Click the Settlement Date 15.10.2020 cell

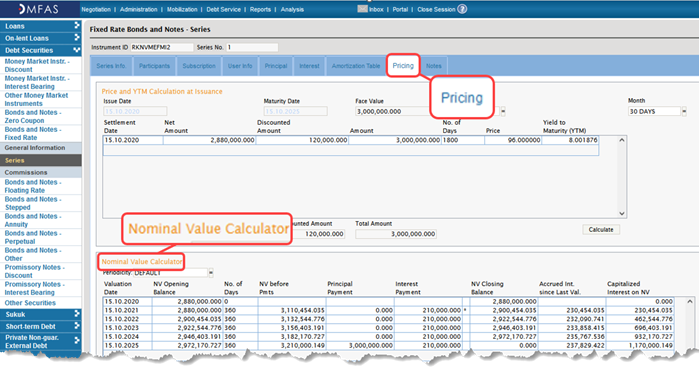pos(133,140)
